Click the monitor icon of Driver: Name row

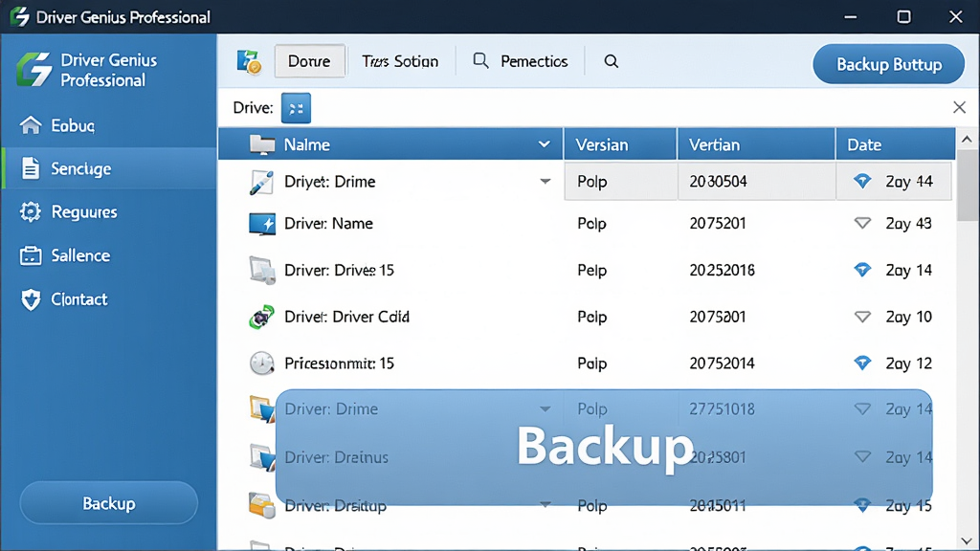(262, 224)
